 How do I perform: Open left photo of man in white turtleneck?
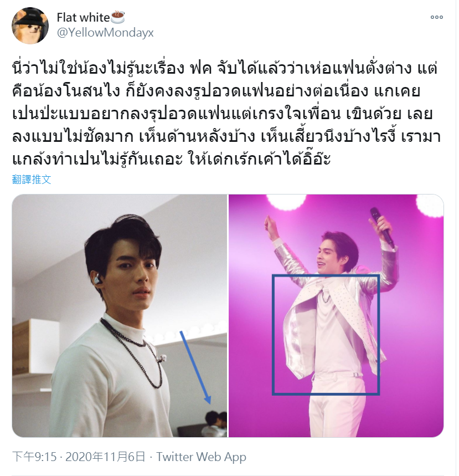point(120,316)
